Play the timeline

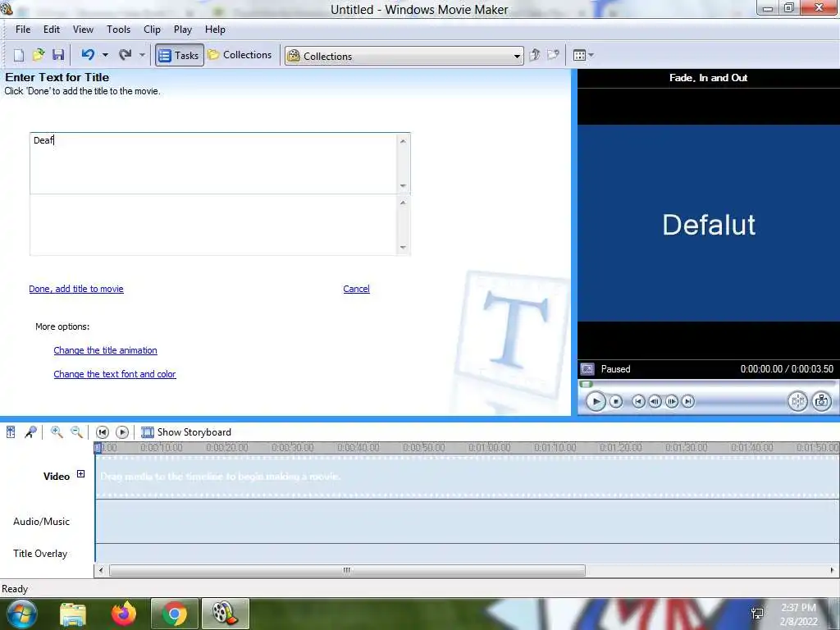(x=122, y=431)
